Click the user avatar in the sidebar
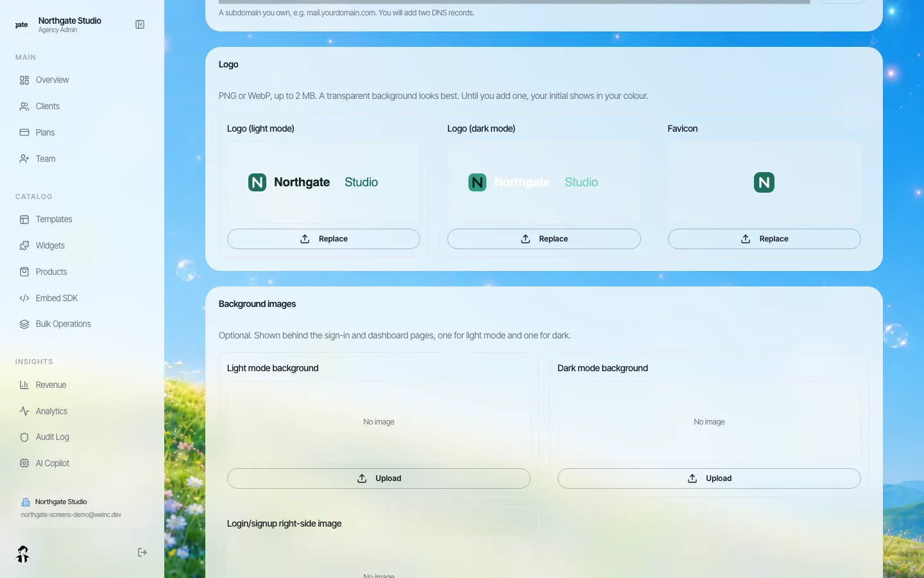This screenshot has height=578, width=924. [23, 554]
